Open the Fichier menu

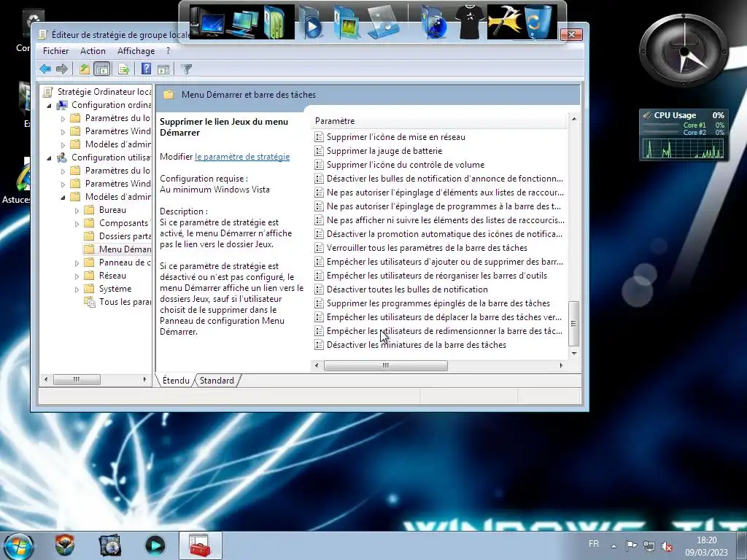55,51
